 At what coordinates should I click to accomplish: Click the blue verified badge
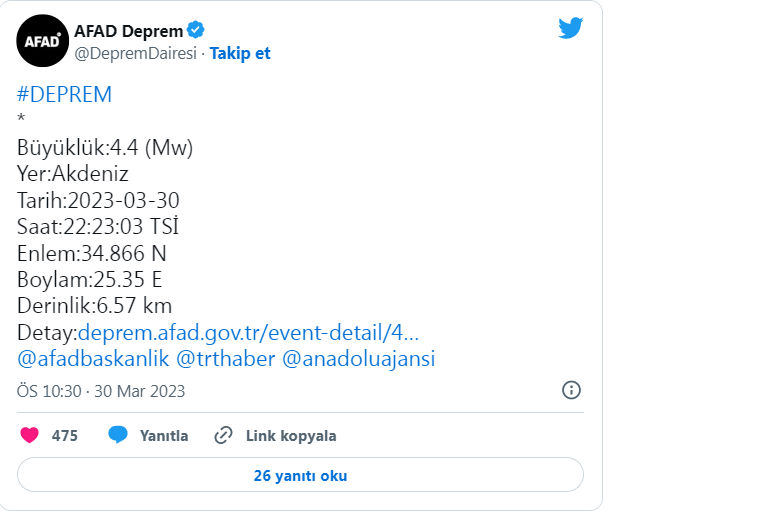click(x=195, y=30)
